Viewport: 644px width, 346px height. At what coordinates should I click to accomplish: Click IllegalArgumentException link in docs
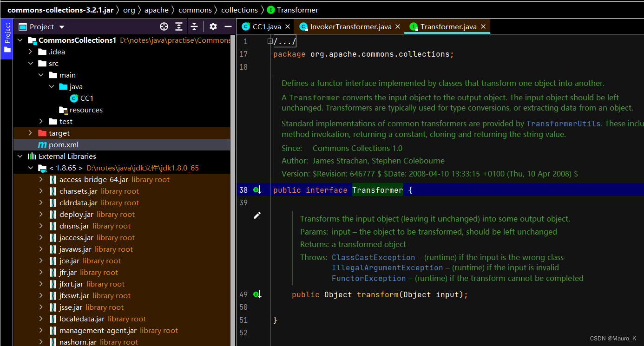[387, 268]
